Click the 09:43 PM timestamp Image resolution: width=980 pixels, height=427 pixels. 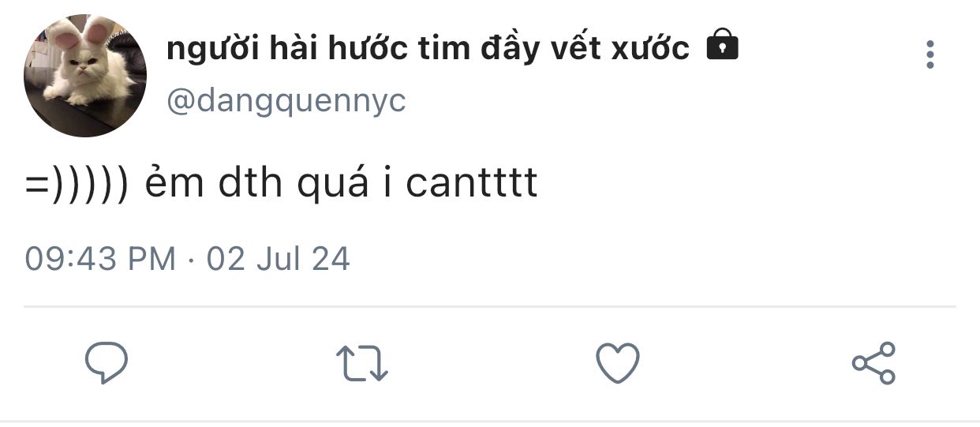[x=100, y=259]
